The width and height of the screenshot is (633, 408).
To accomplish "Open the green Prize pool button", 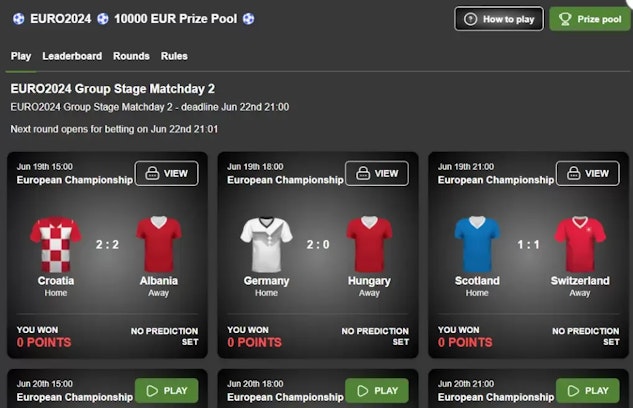I will [589, 19].
